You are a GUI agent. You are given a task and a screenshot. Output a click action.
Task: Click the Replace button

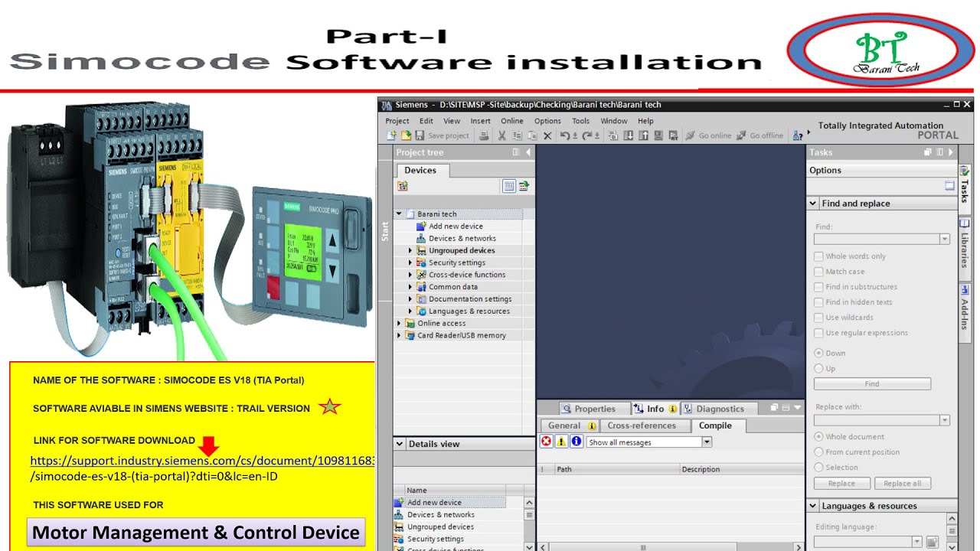pos(841,484)
